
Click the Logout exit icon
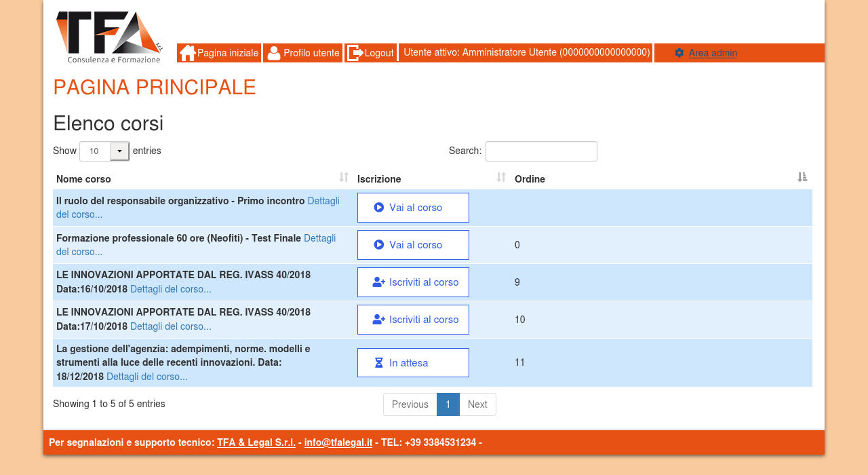[x=355, y=53]
